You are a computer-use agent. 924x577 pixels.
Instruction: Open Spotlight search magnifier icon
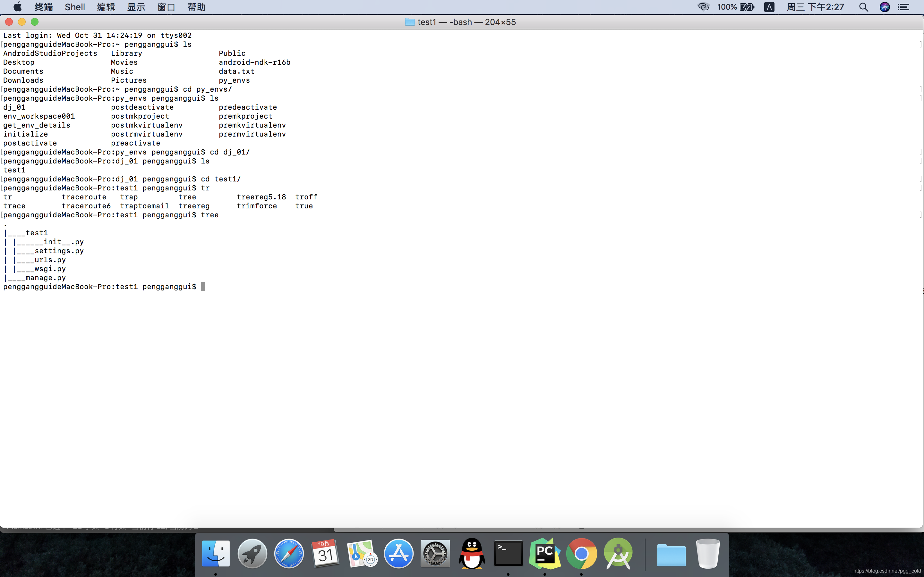(864, 7)
